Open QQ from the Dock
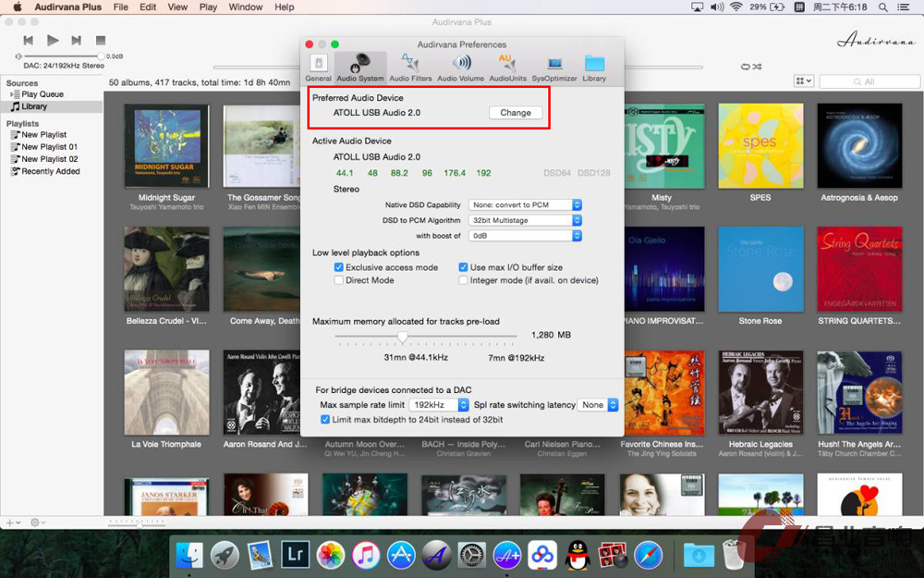 (577, 555)
